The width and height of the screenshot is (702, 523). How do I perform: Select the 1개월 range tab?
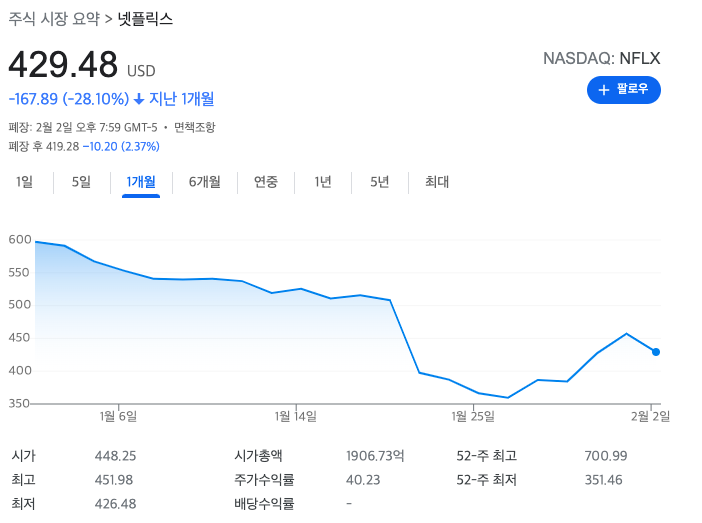coord(141,182)
